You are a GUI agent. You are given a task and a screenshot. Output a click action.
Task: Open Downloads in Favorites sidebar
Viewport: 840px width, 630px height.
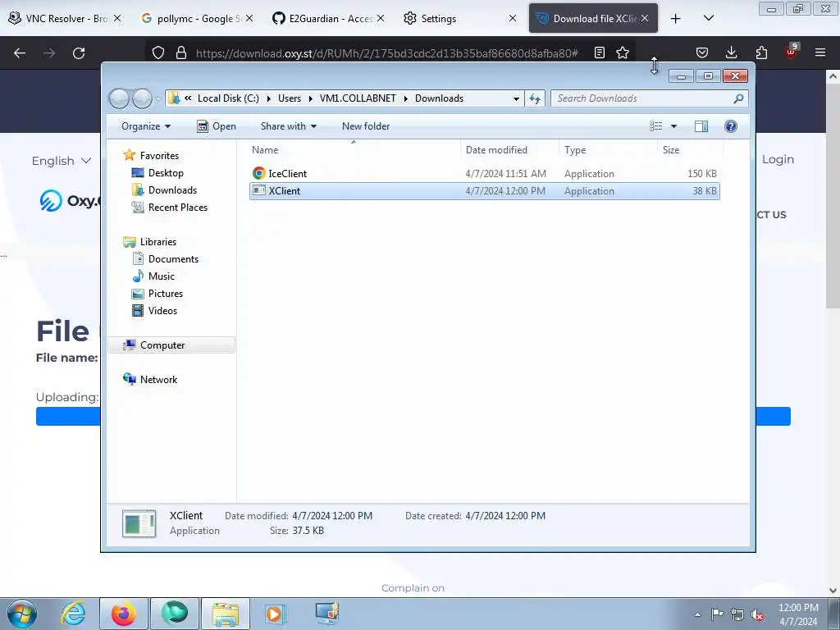pos(172,190)
